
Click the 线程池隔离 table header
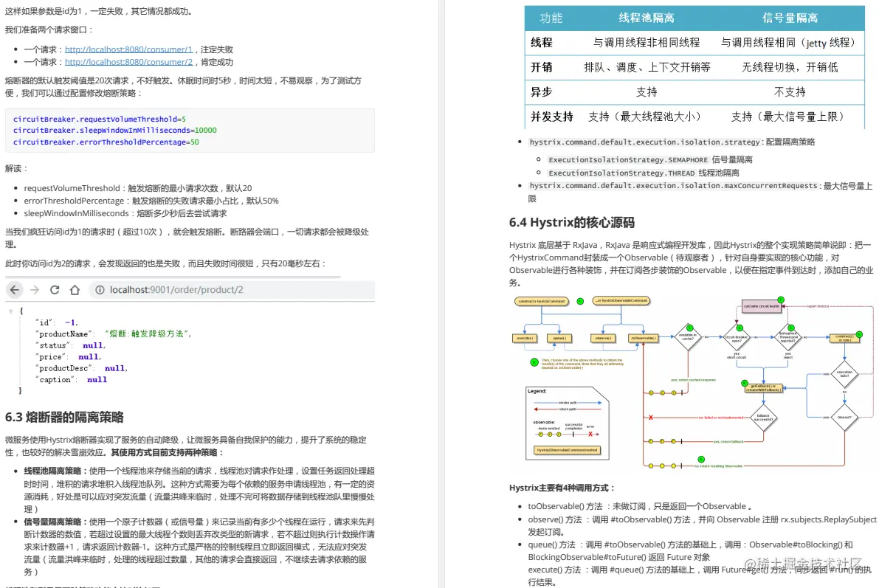pyautogui.click(x=647, y=18)
